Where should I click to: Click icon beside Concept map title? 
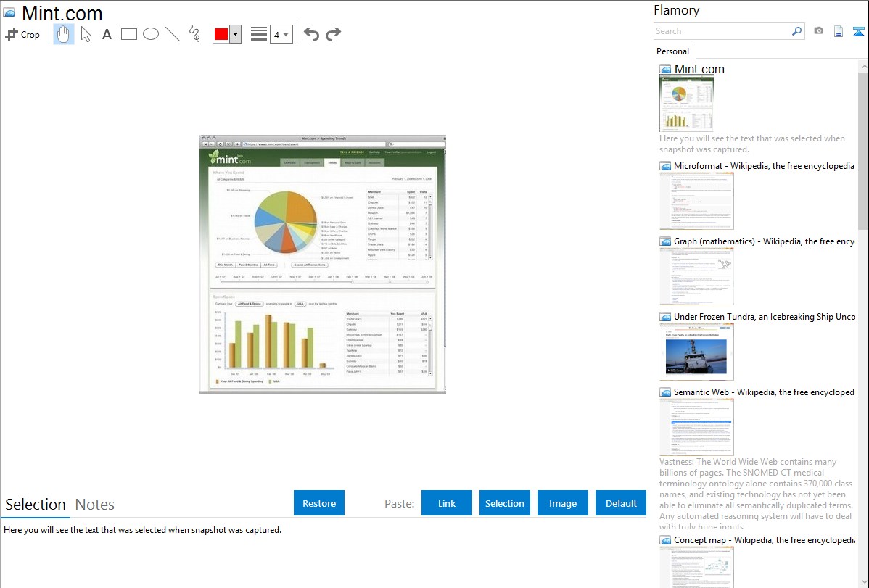[665, 540]
